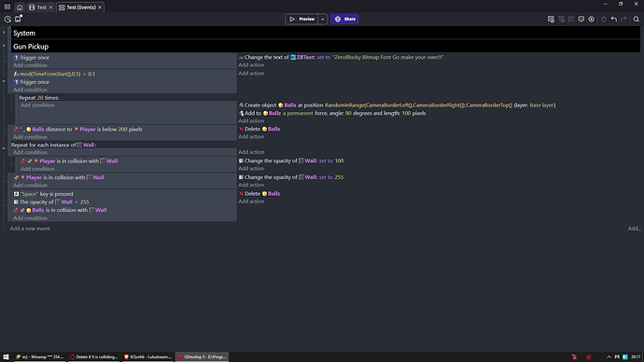
Task: Go to the Home start page tab
Action: pyautogui.click(x=20, y=7)
